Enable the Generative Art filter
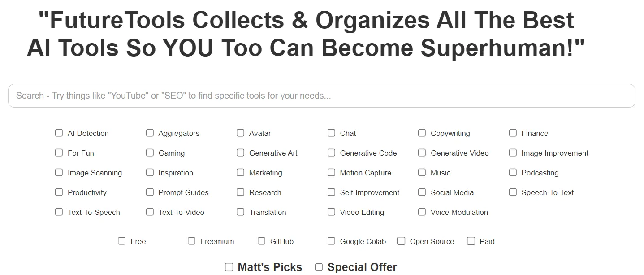Image resolution: width=644 pixels, height=275 pixels. 241,153
